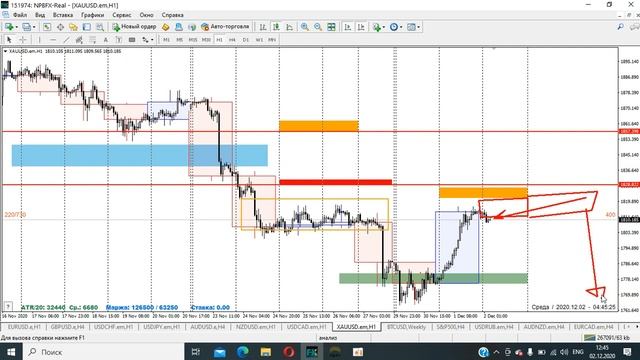This screenshot has height=360, width=640.
Task: Select the vertical line tool
Action: [40, 40]
